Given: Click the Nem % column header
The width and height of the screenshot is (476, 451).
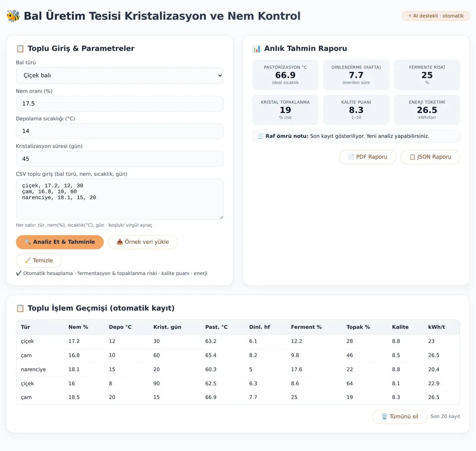Looking at the screenshot, I should point(78,327).
